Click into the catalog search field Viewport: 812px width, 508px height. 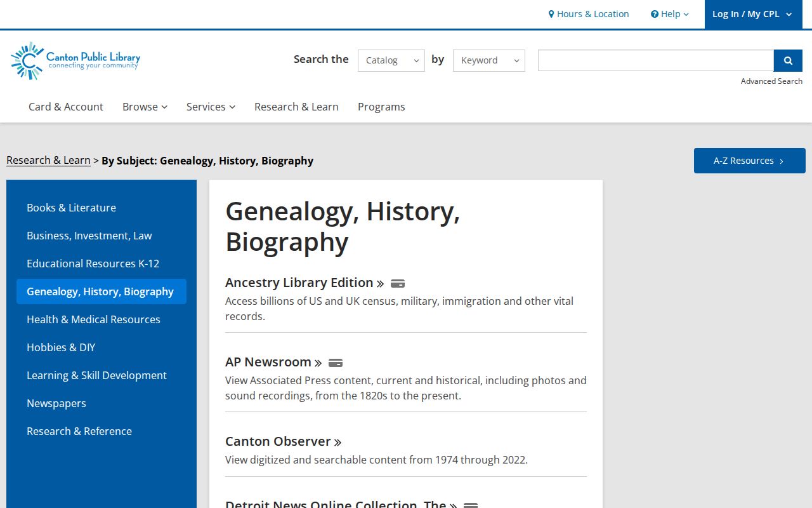click(656, 60)
